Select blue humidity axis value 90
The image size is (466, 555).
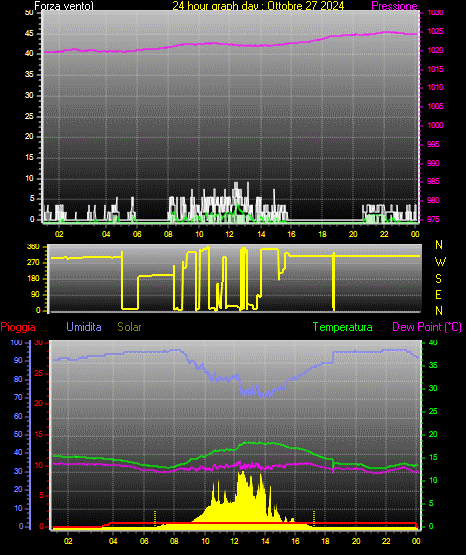18,360
